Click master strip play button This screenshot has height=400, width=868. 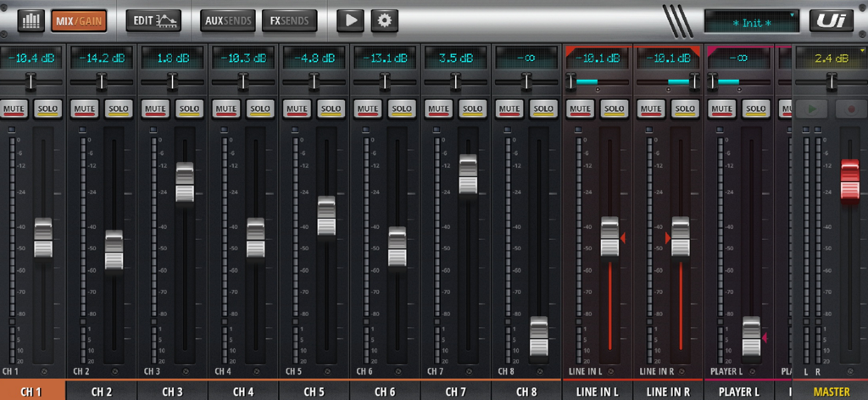[812, 109]
